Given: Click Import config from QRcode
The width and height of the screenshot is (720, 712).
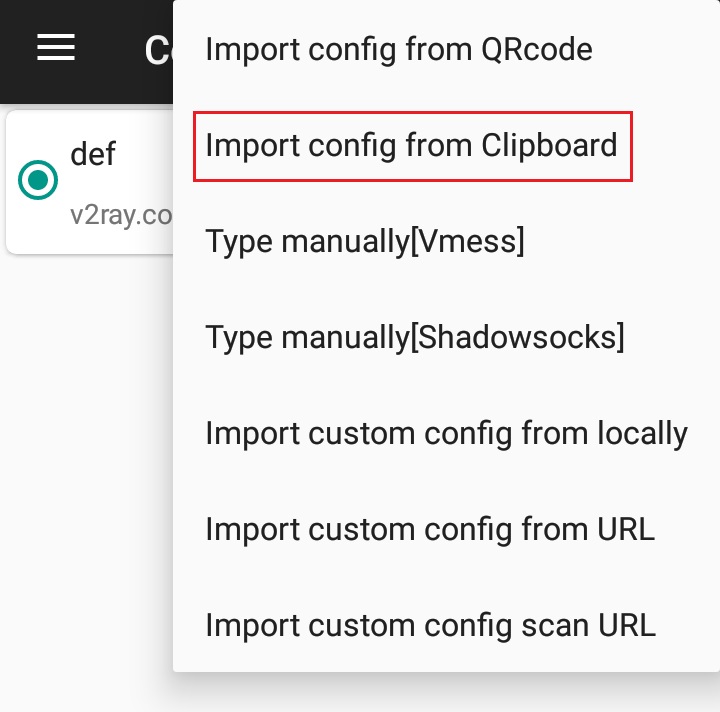Looking at the screenshot, I should pos(398,49).
